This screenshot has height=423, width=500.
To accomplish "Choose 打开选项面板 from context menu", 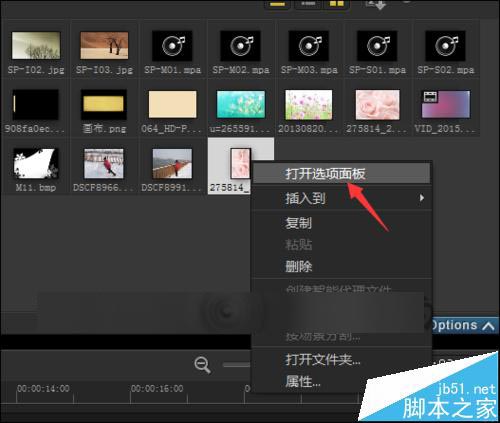I will [342, 174].
